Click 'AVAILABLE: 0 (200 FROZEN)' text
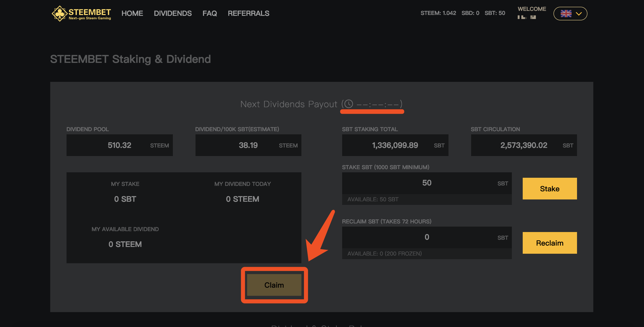Screen dimensions: 644x327 (384, 254)
